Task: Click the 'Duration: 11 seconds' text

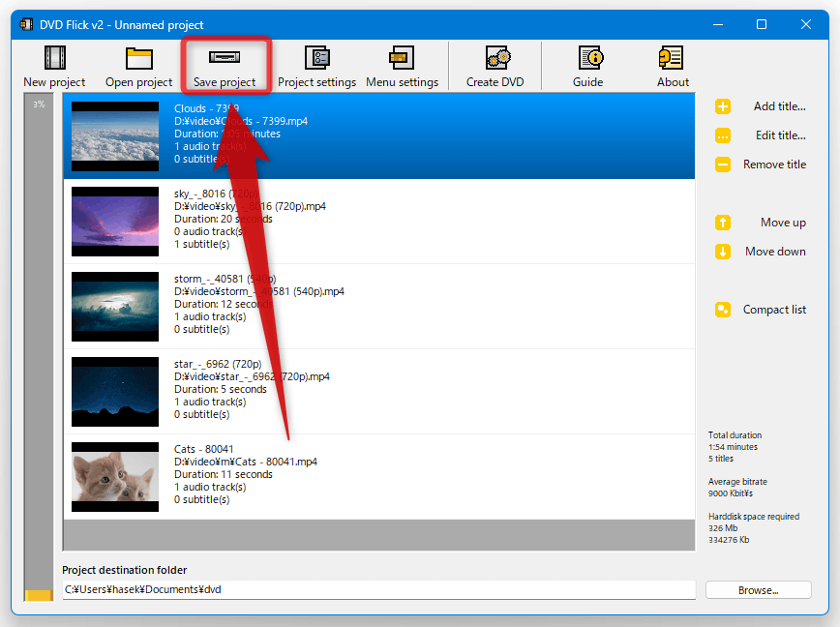Action: click(223, 474)
